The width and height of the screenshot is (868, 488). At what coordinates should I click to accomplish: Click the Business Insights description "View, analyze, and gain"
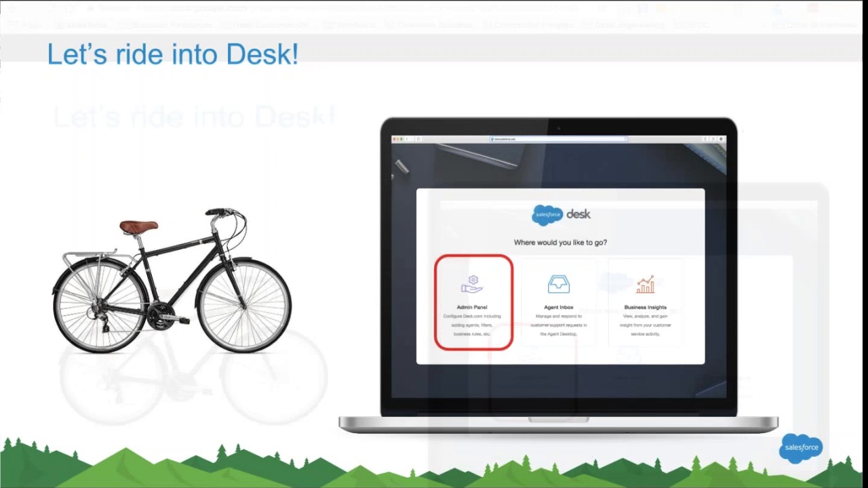click(x=646, y=317)
